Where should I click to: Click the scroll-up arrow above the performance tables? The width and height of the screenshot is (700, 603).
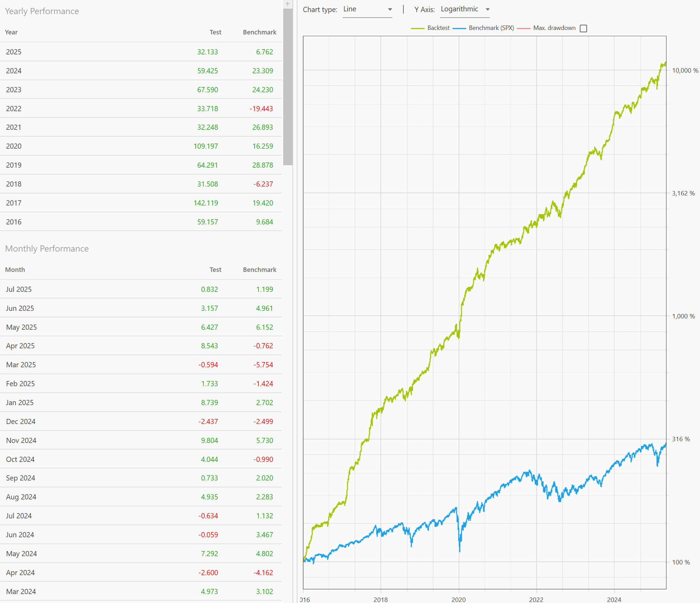point(287,4)
